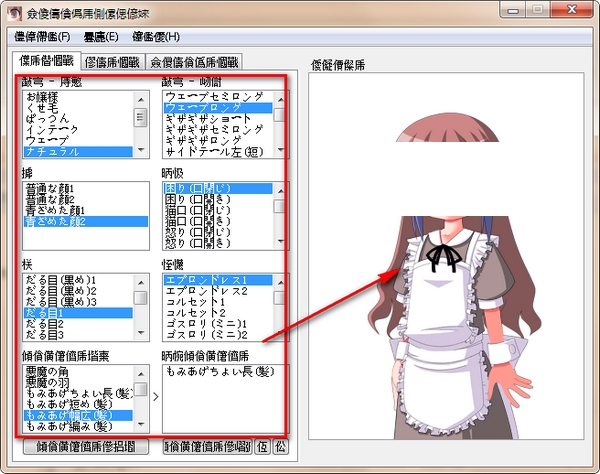Select コルセット2 outfit
The image size is (600, 474).
tap(218, 313)
